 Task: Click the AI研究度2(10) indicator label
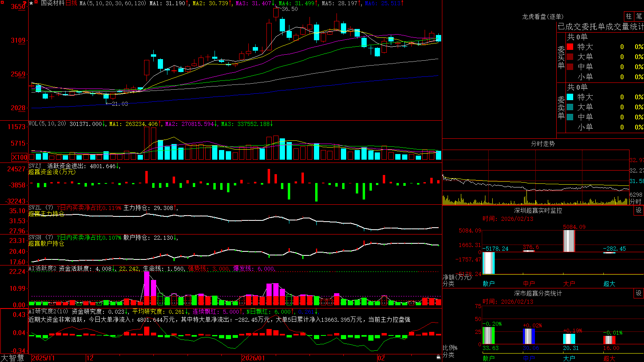pyautogui.click(x=48, y=311)
